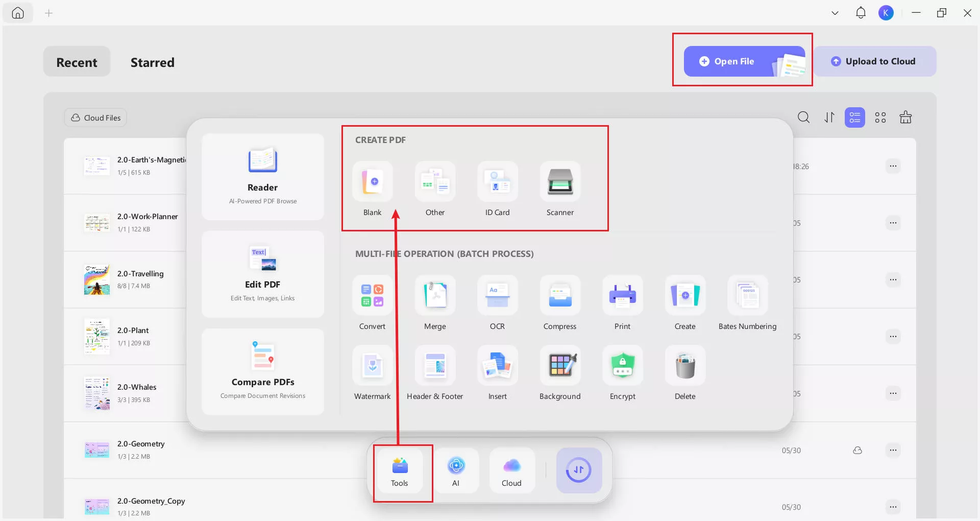The height and width of the screenshot is (521, 980).
Task: Toggle the Tools panel in bottom bar
Action: 400,471
